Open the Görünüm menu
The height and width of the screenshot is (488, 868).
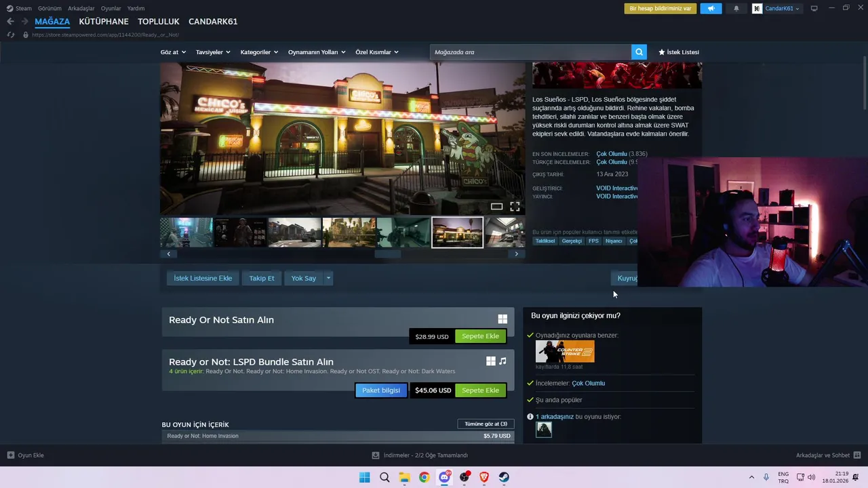click(50, 9)
